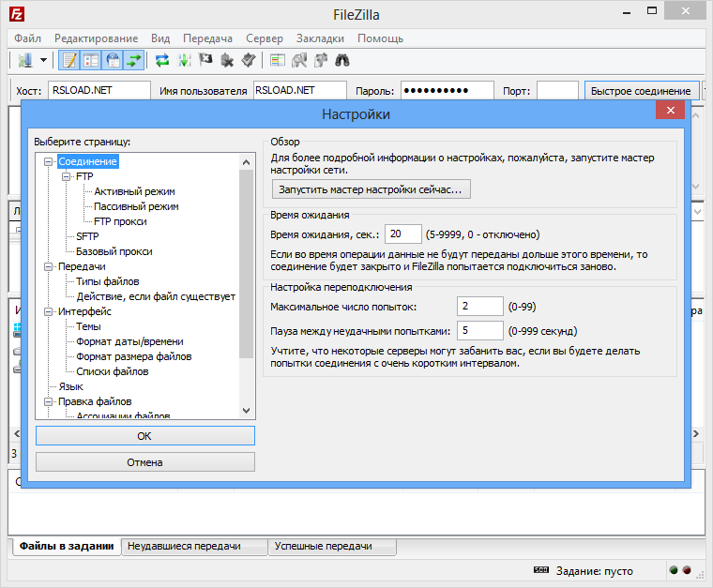The height and width of the screenshot is (588, 713).
Task: Toggle processing of the transfer queue
Action: pyautogui.click(x=184, y=60)
